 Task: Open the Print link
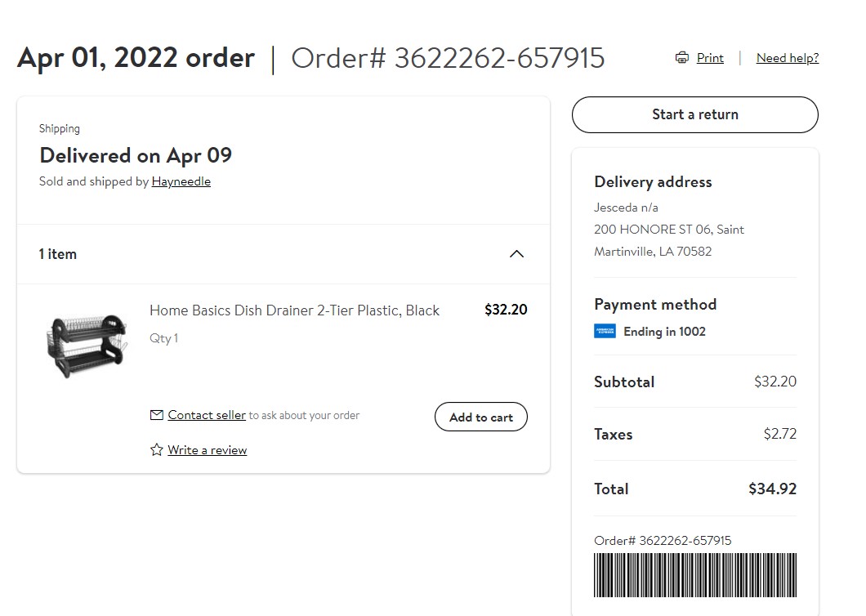710,57
